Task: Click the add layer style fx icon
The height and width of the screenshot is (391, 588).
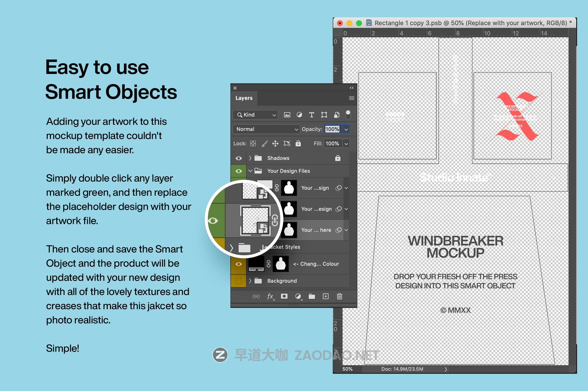Action: (x=270, y=296)
